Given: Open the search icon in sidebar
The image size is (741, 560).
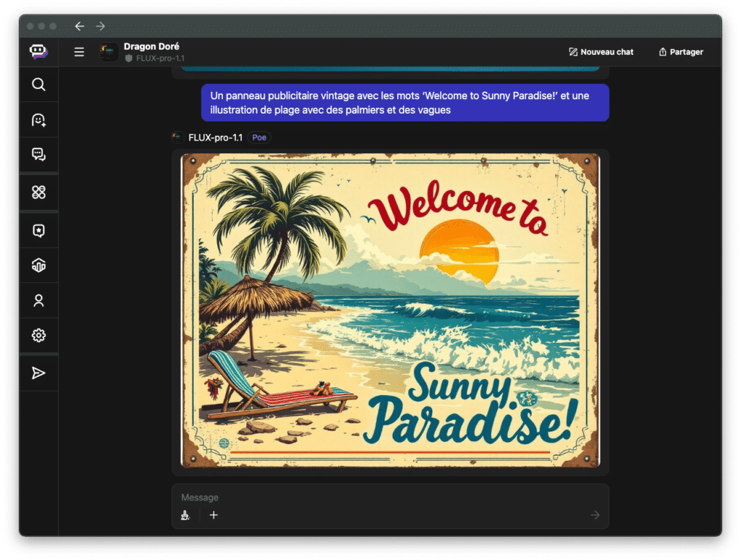Looking at the screenshot, I should pyautogui.click(x=39, y=85).
